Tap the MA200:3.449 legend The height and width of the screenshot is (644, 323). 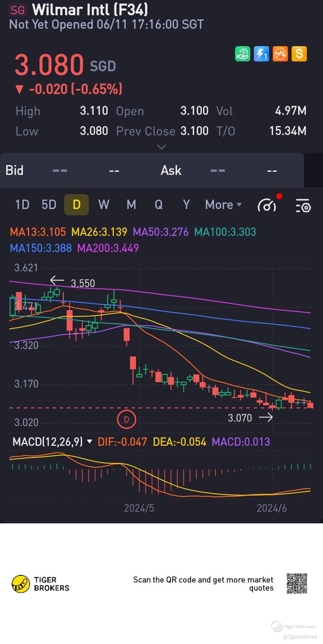coord(108,248)
